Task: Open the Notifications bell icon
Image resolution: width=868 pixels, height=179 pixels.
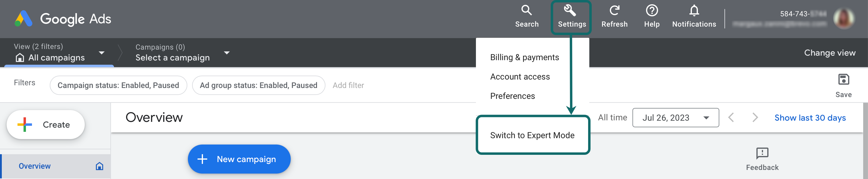Action: (694, 11)
